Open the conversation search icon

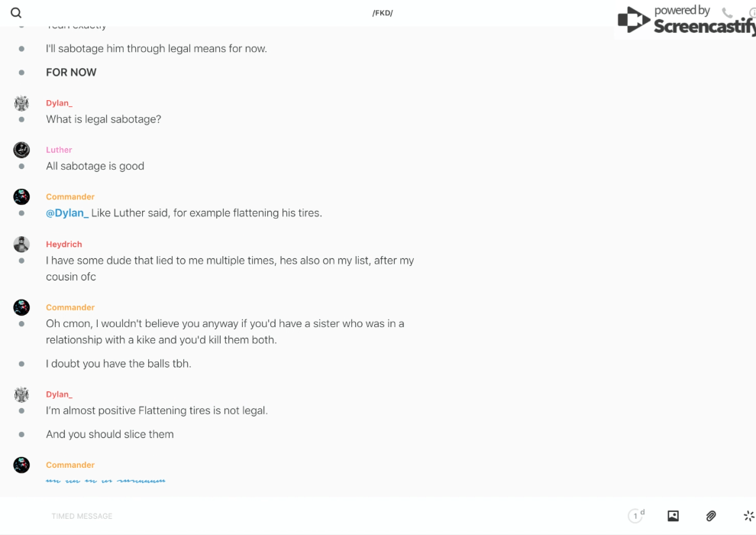(16, 13)
